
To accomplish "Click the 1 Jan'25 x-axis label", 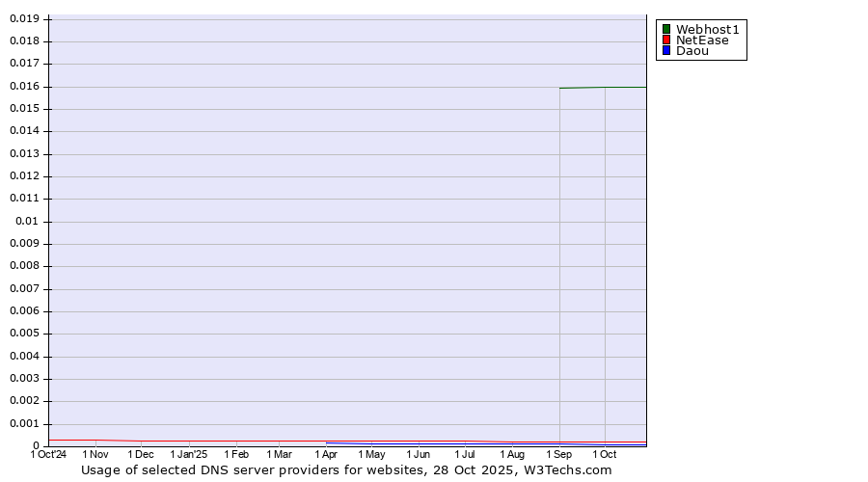I will pyautogui.click(x=188, y=454).
